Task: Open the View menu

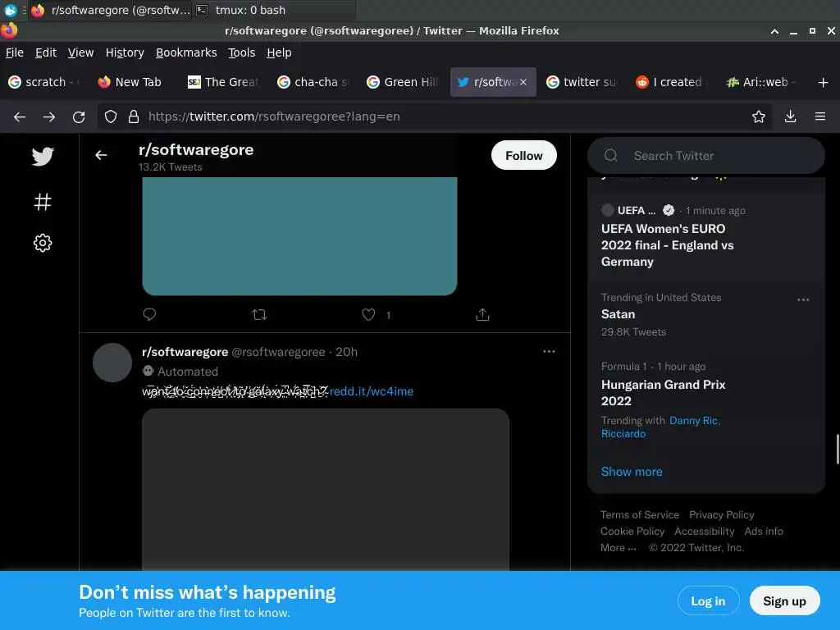Action: pyautogui.click(x=80, y=52)
